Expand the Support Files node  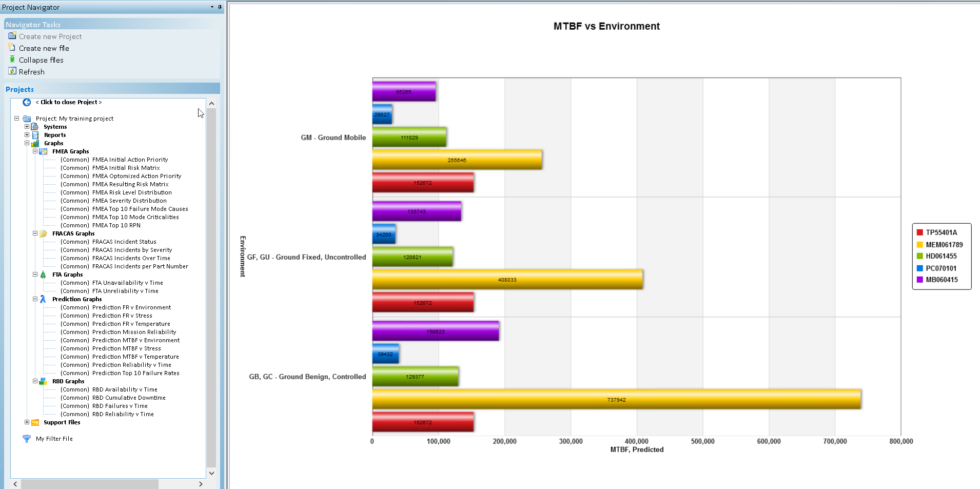point(27,422)
